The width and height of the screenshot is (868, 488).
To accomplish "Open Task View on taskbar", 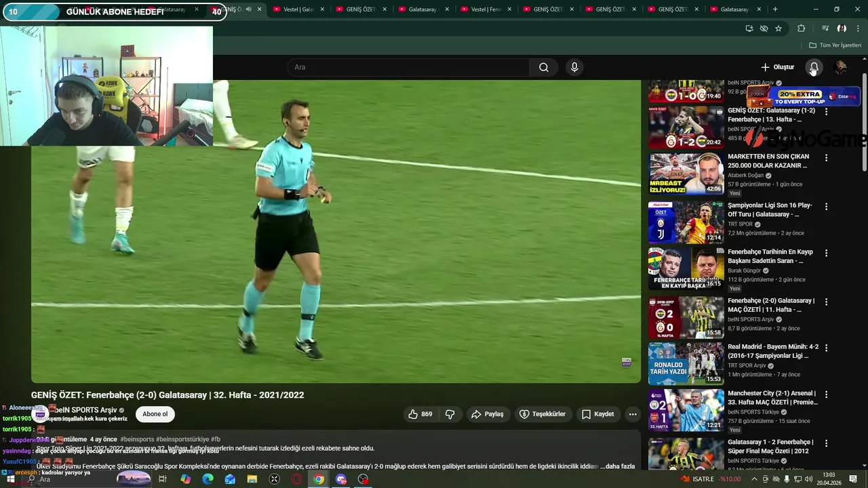I will click(163, 479).
